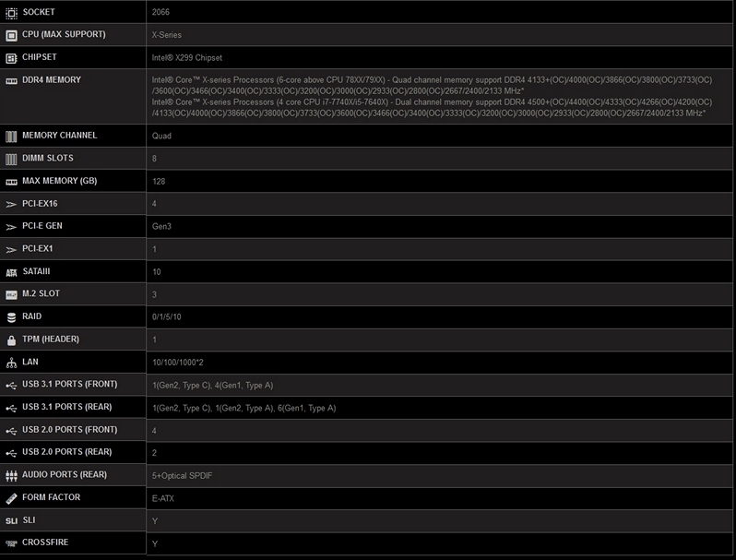Click the RAID stacked disks icon
The width and height of the screenshot is (736, 560).
point(11,317)
